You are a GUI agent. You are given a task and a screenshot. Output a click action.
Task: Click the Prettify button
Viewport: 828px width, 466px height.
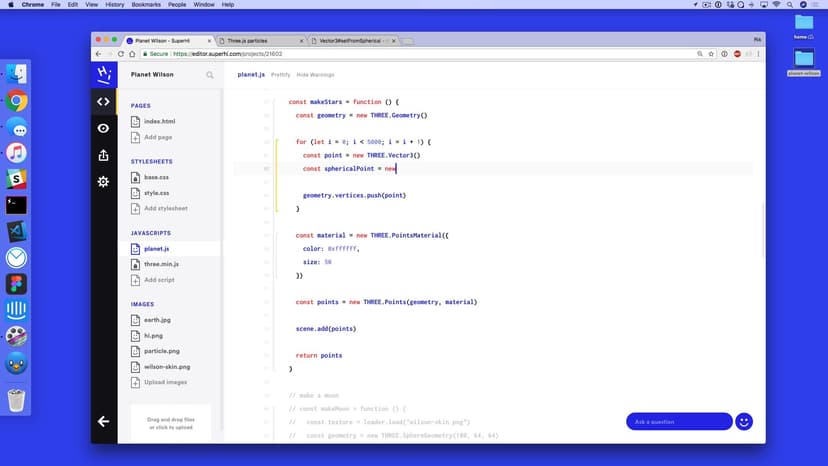(281, 75)
